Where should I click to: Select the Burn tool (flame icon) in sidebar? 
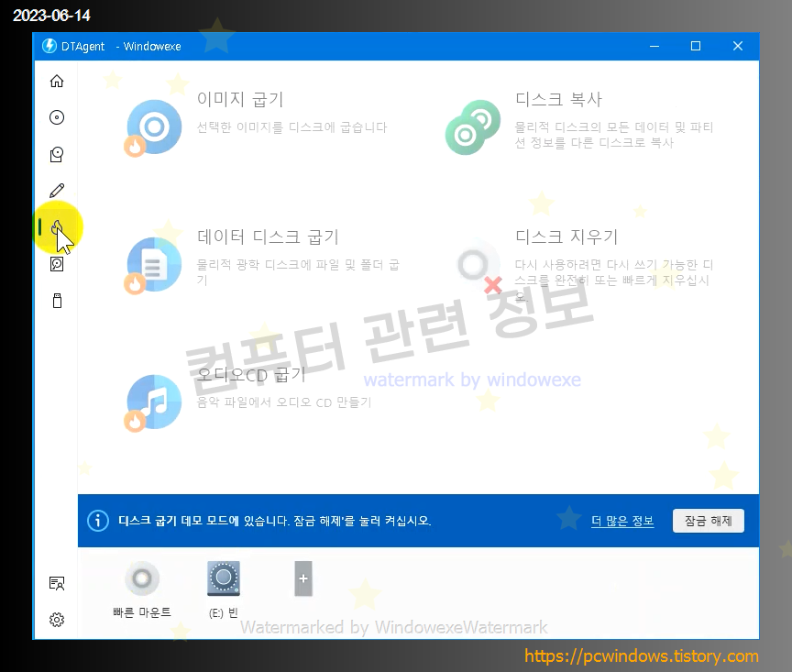56,227
